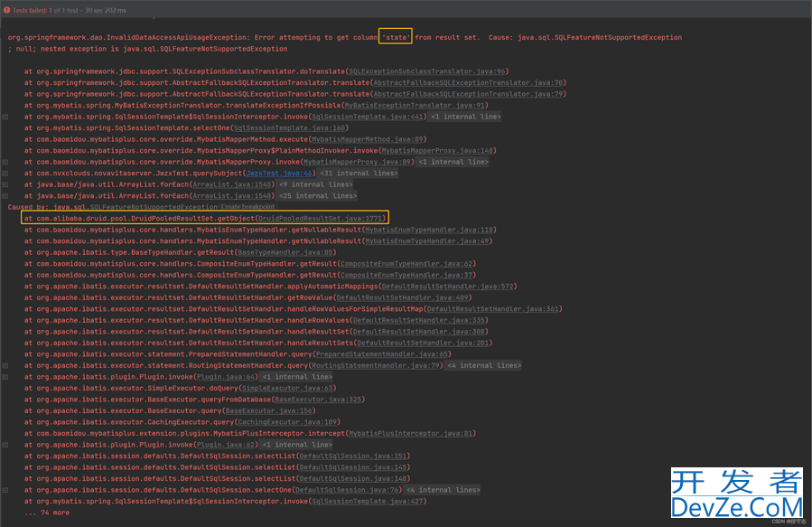
Task: Expand fold icon beside DefaultSqlSession.java:76 line
Action: pyautogui.click(x=5, y=490)
